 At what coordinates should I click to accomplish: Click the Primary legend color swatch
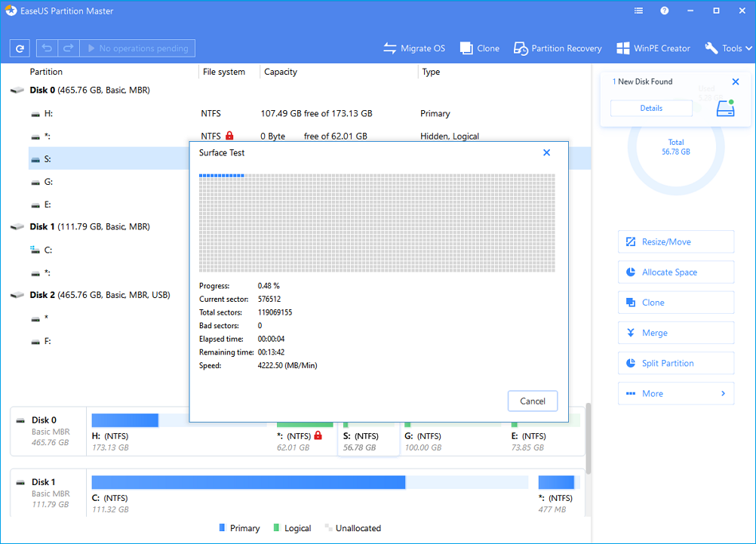[222, 527]
